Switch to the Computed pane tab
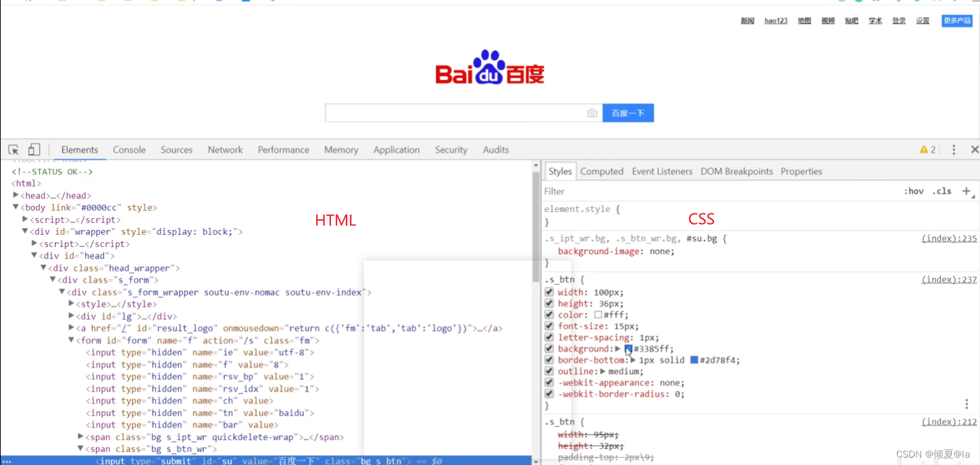Screen dimensions: 980x465 pyautogui.click(x=602, y=171)
